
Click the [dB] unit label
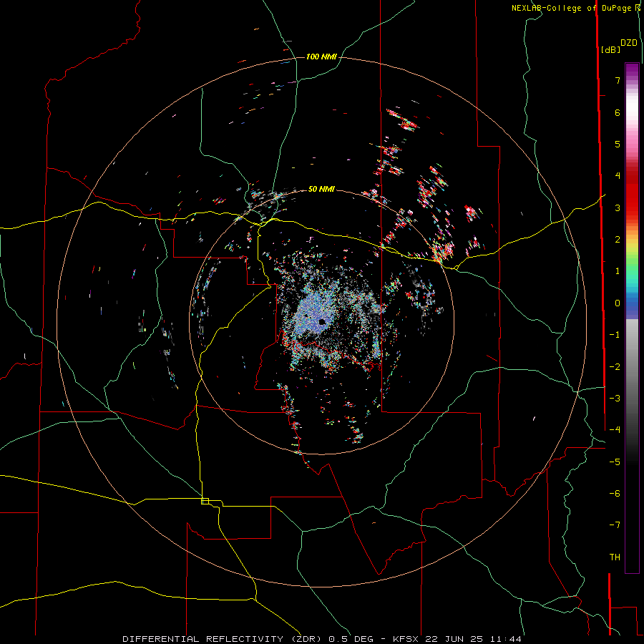pos(611,49)
